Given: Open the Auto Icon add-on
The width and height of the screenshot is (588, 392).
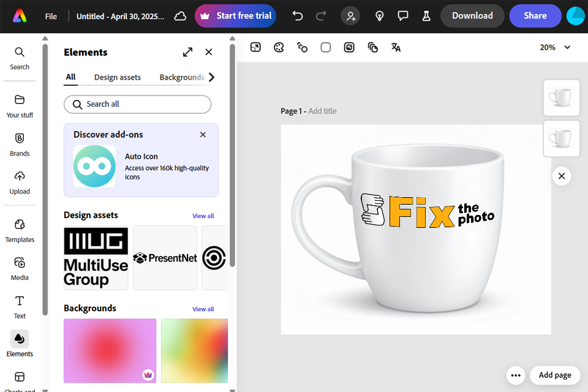Looking at the screenshot, I should [141, 166].
